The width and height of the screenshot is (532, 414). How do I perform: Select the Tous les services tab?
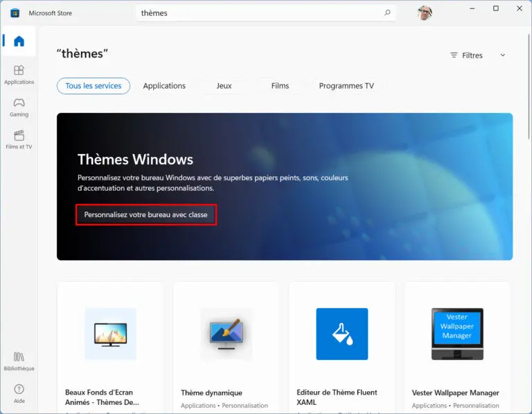click(x=94, y=86)
